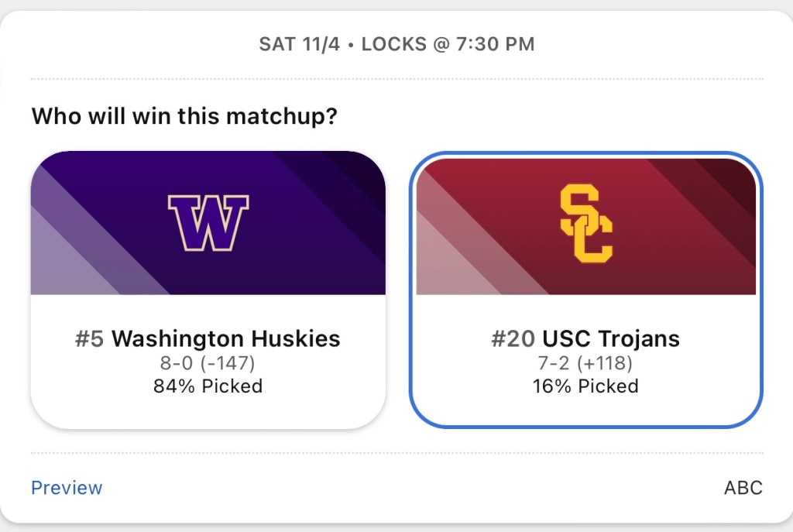Click the Washington "W" logo

[x=208, y=222]
